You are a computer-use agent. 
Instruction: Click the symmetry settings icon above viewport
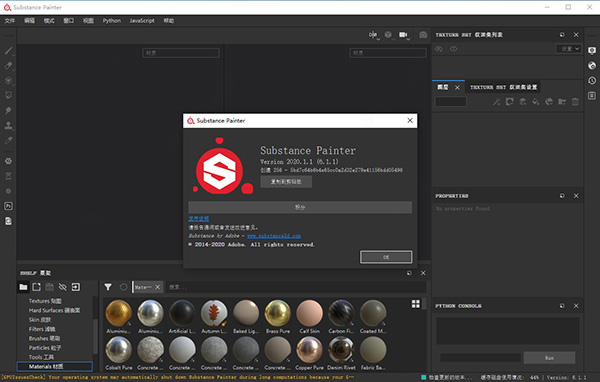point(373,35)
